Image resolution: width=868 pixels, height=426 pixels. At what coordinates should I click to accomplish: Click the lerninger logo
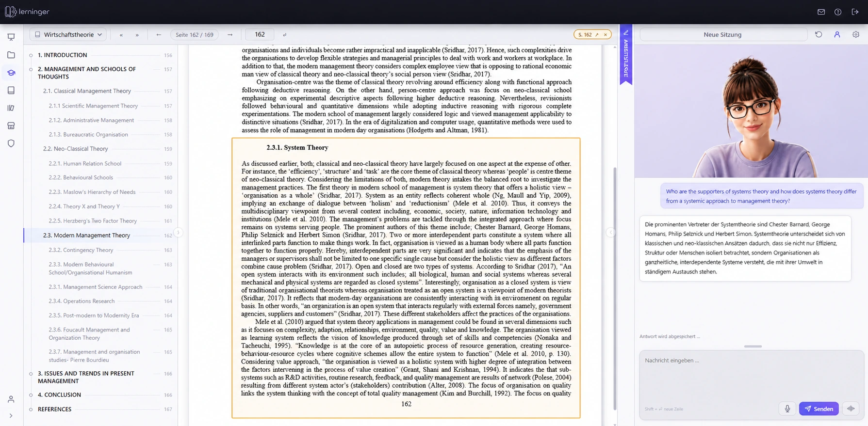[x=27, y=12]
